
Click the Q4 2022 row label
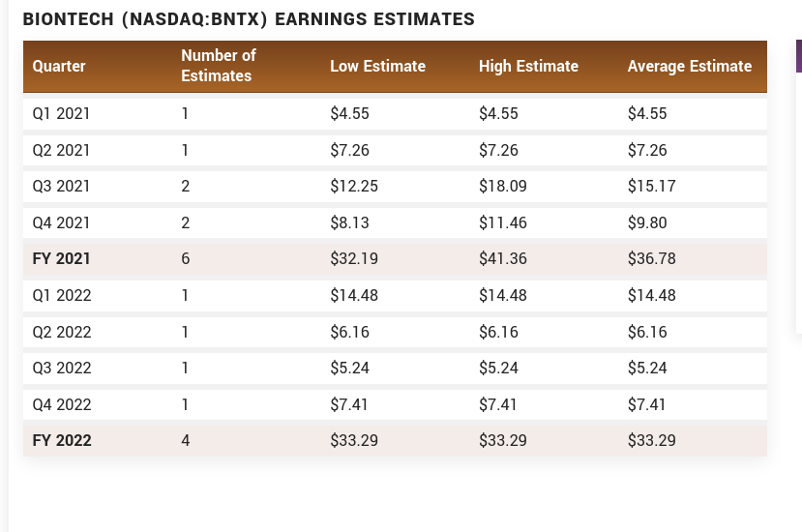62,405
